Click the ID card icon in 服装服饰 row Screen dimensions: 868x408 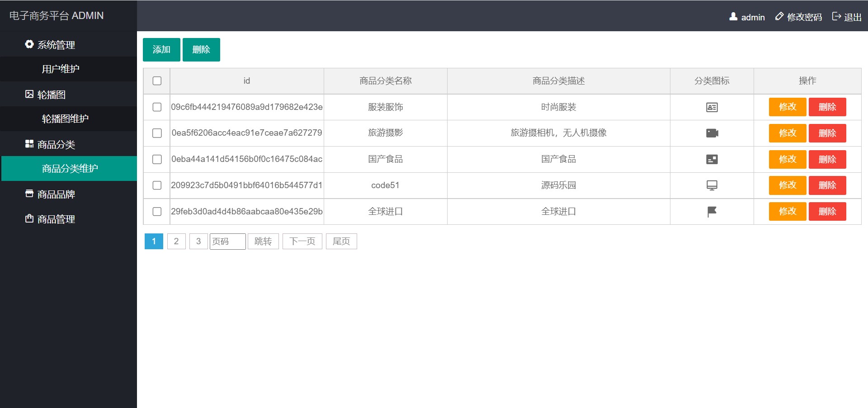point(712,107)
